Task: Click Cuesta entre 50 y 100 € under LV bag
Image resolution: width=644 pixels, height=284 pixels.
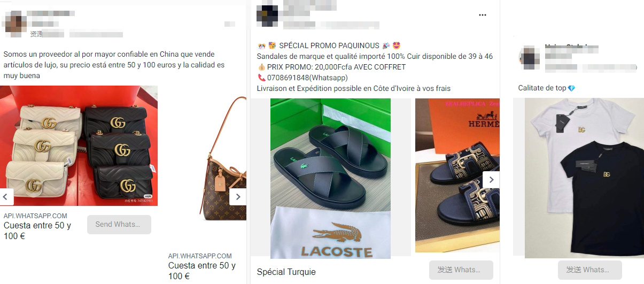Action: pyautogui.click(x=202, y=271)
